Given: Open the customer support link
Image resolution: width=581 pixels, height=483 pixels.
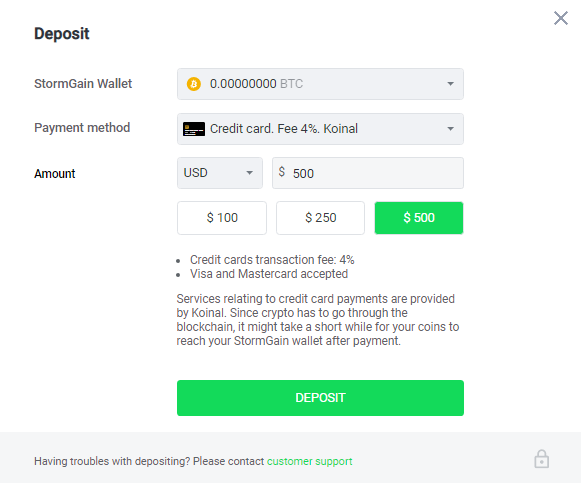Looking at the screenshot, I should (309, 462).
